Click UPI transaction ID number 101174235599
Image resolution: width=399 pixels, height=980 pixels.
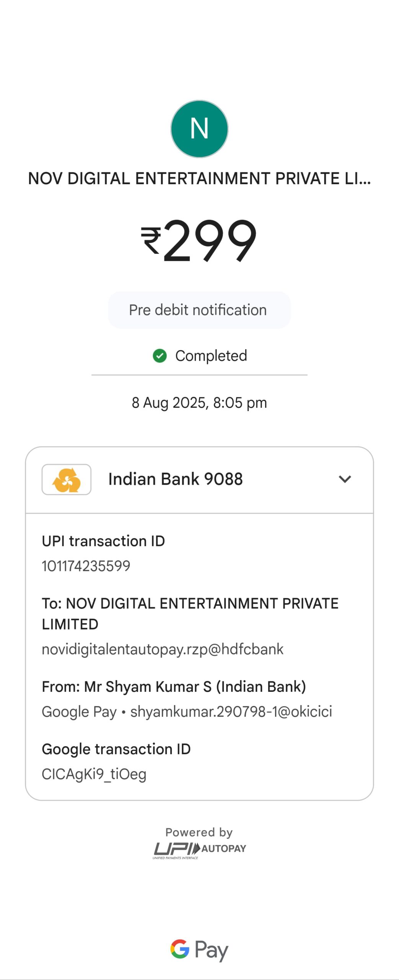(x=86, y=566)
